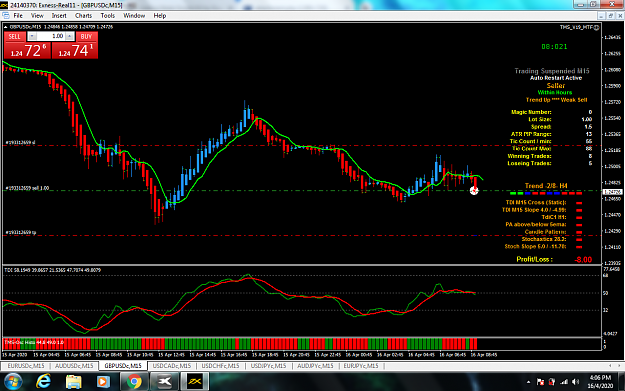Image resolution: width=625 pixels, height=391 pixels.
Task: Click the TDI indicator label in subwindow
Action: click(x=52, y=270)
